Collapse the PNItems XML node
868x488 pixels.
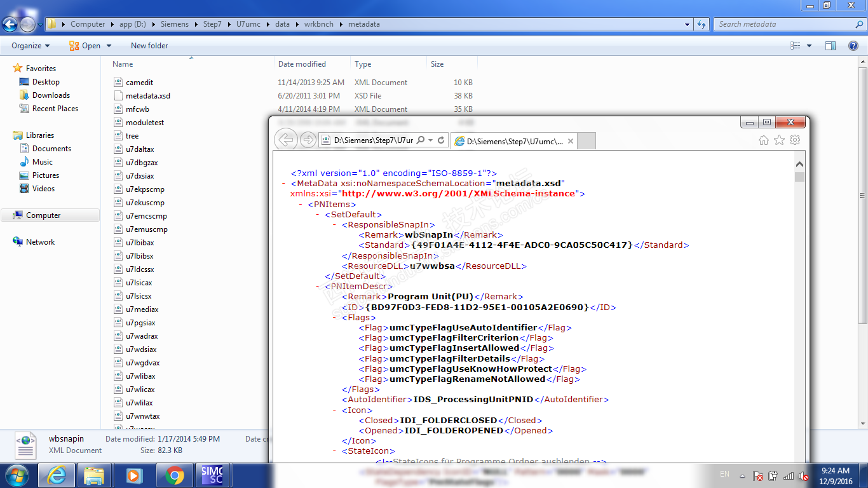coord(301,205)
